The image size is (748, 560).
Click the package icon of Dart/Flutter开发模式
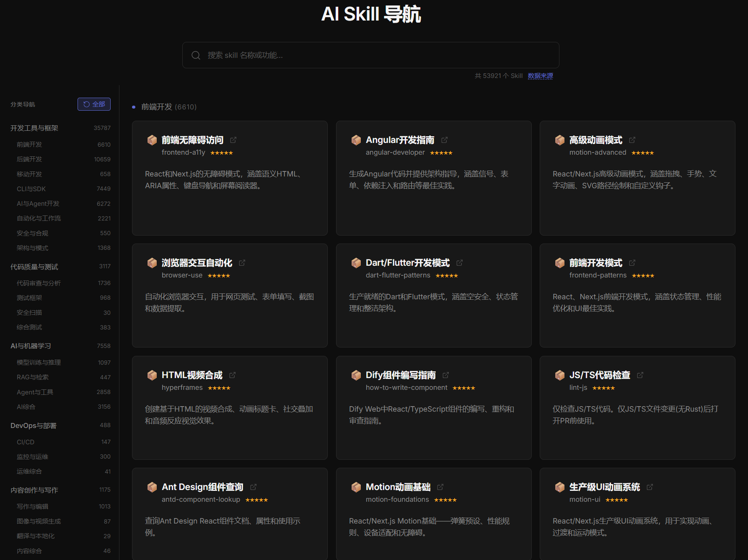(x=356, y=263)
